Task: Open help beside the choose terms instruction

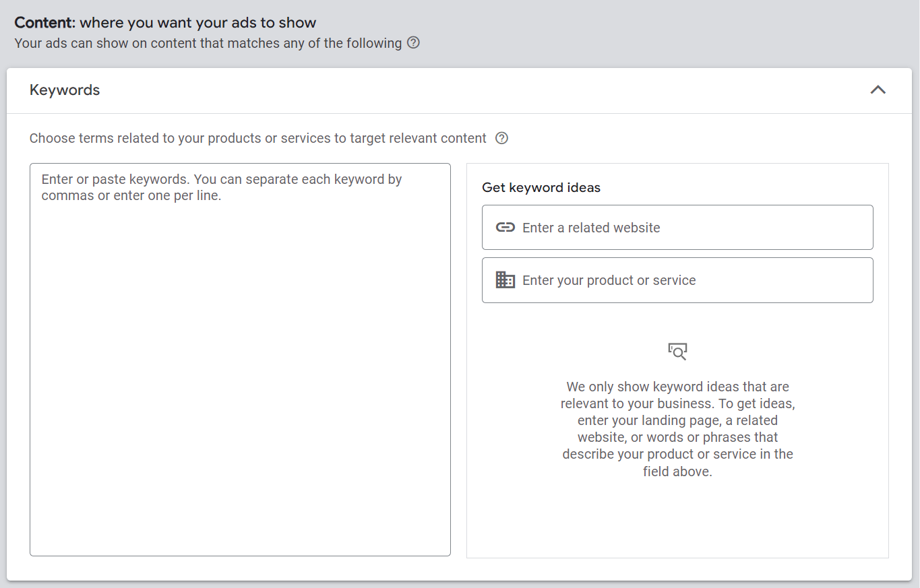Action: point(501,137)
